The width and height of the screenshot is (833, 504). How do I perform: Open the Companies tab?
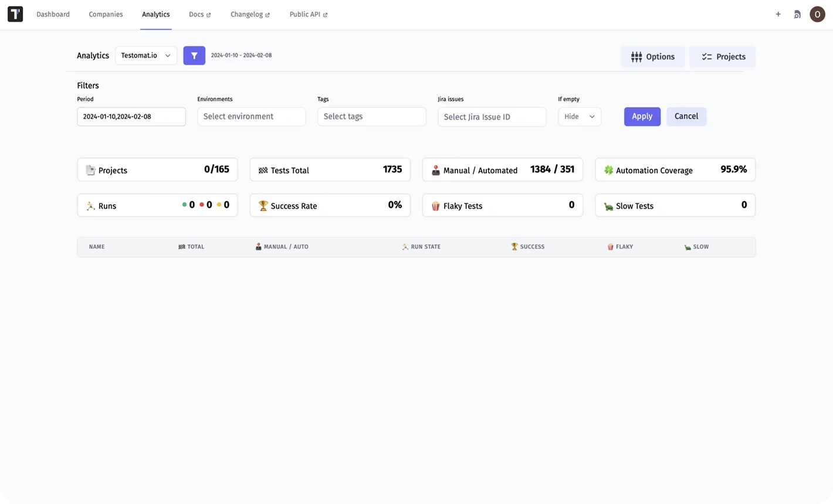[106, 15]
